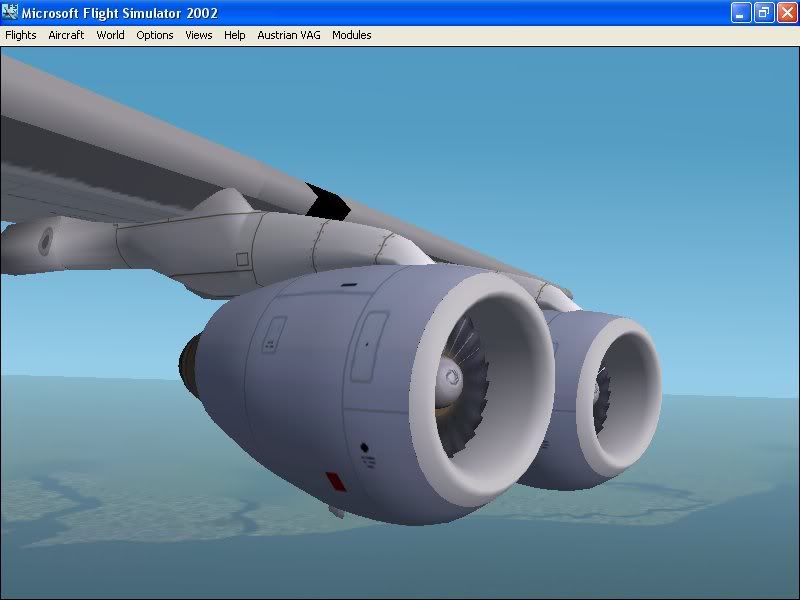Open the Help menu
The width and height of the screenshot is (800, 600).
click(235, 35)
